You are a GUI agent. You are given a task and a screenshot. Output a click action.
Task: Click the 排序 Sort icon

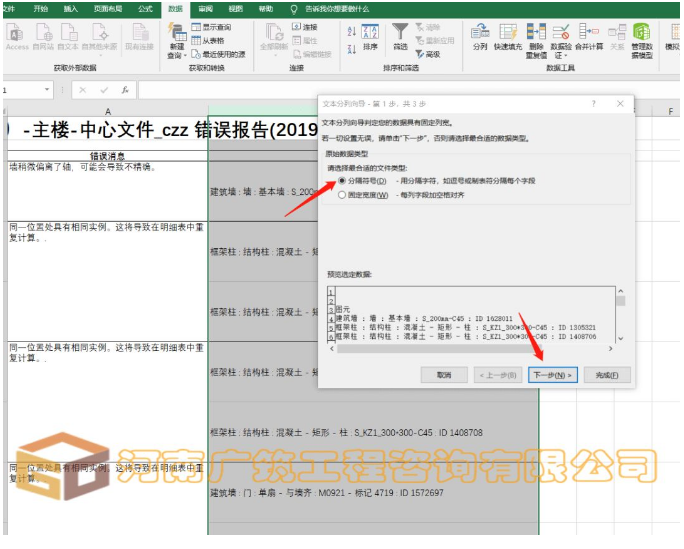370,34
